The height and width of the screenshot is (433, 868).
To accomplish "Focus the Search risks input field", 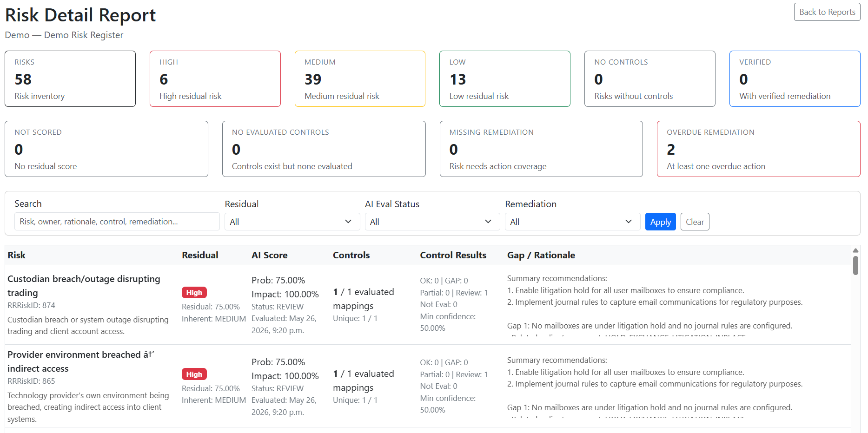I will tap(117, 222).
